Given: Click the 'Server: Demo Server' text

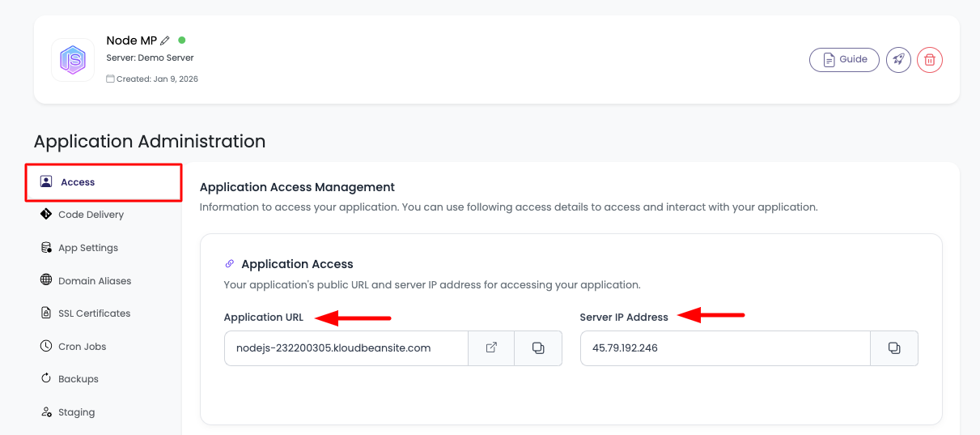Looking at the screenshot, I should click(x=150, y=58).
